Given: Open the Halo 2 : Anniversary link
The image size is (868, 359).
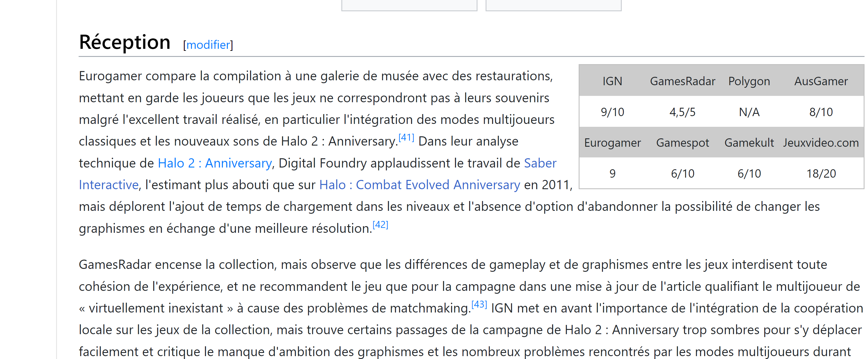Looking at the screenshot, I should [215, 163].
